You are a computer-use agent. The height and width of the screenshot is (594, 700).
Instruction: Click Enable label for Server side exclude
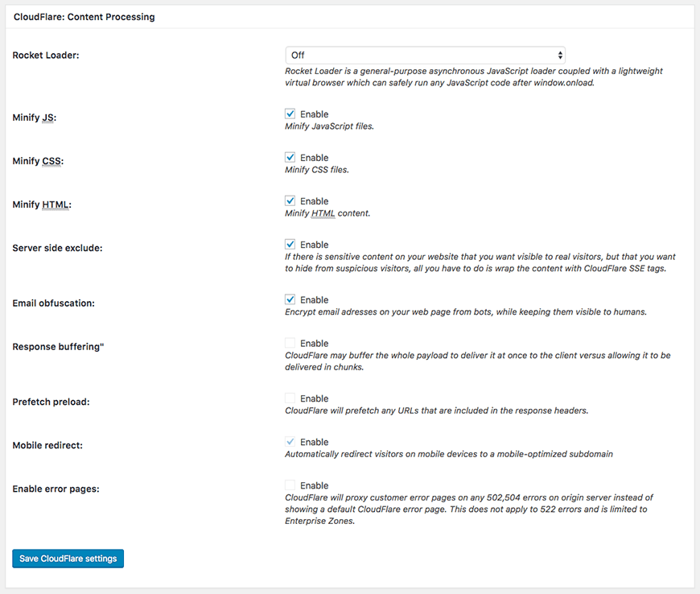[x=315, y=245]
